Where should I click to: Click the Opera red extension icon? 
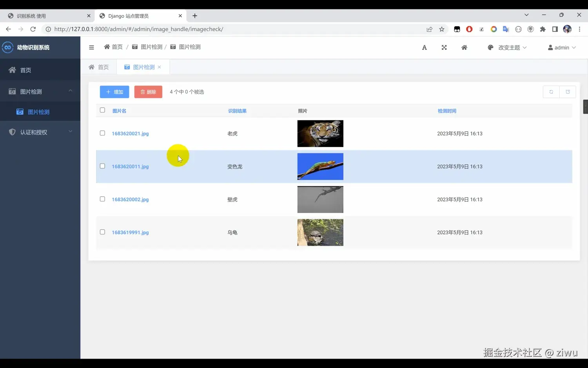[x=469, y=29]
